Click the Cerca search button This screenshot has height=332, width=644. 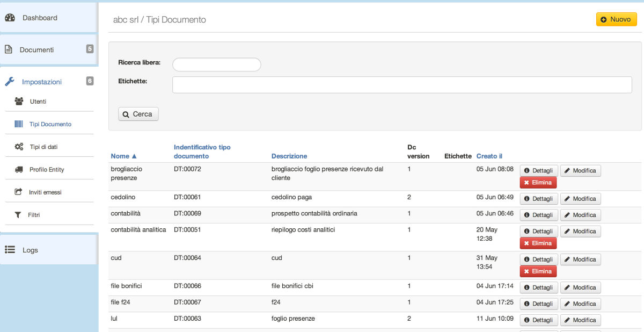138,114
